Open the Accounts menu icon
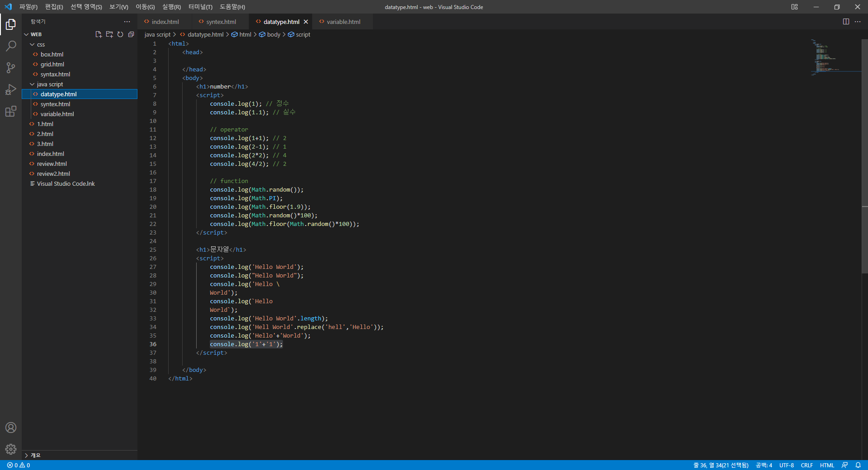Viewport: 868px width, 470px height. coord(11,428)
